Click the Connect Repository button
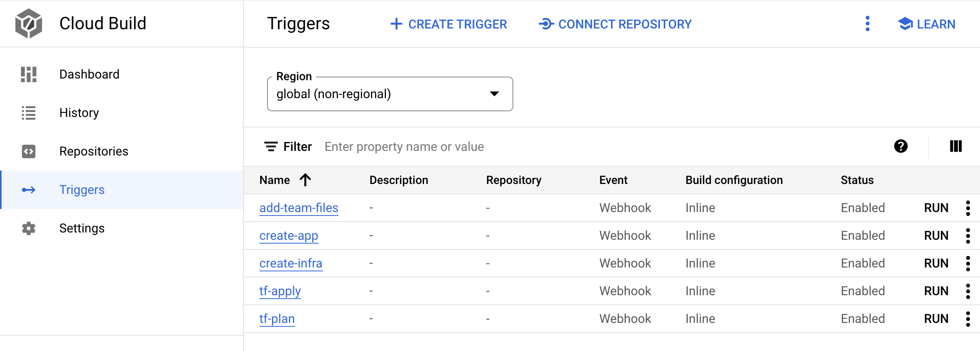Viewport: 980px width, 351px height. pos(615,24)
